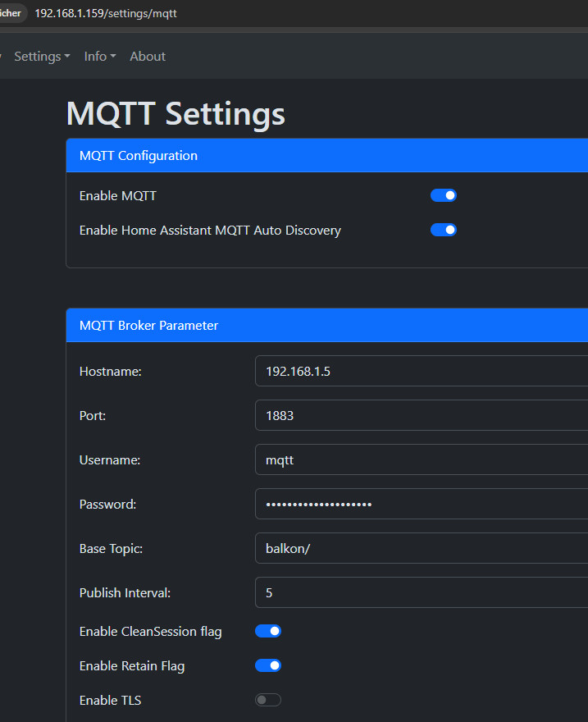Screen dimensions: 588x722
Task: Click the MQTT Configuration card header
Action: point(327,155)
